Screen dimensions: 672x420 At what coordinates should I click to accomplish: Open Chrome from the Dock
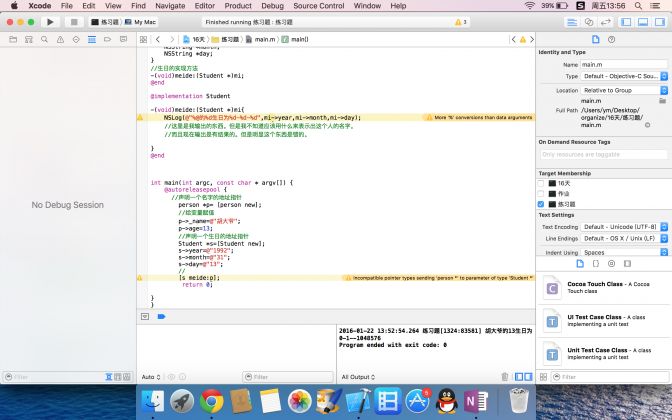(211, 401)
